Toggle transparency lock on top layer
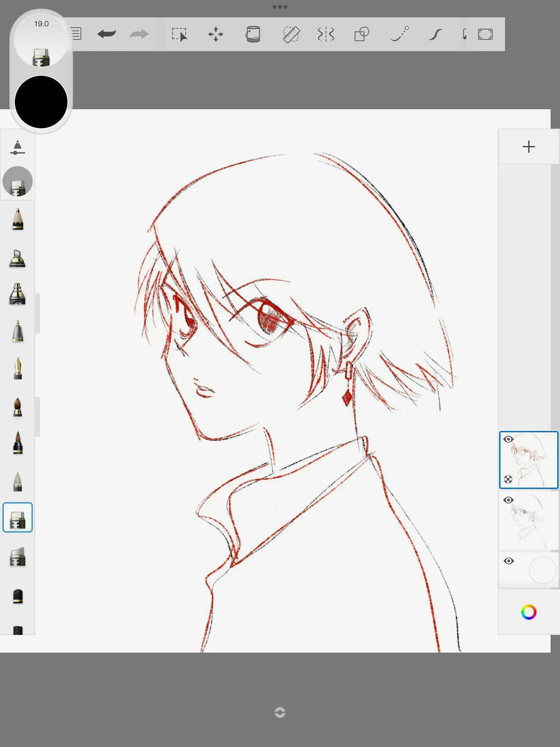 click(x=508, y=479)
